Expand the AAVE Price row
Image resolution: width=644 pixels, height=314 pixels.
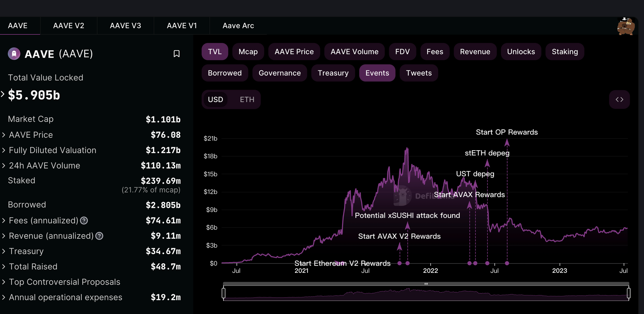click(4, 135)
